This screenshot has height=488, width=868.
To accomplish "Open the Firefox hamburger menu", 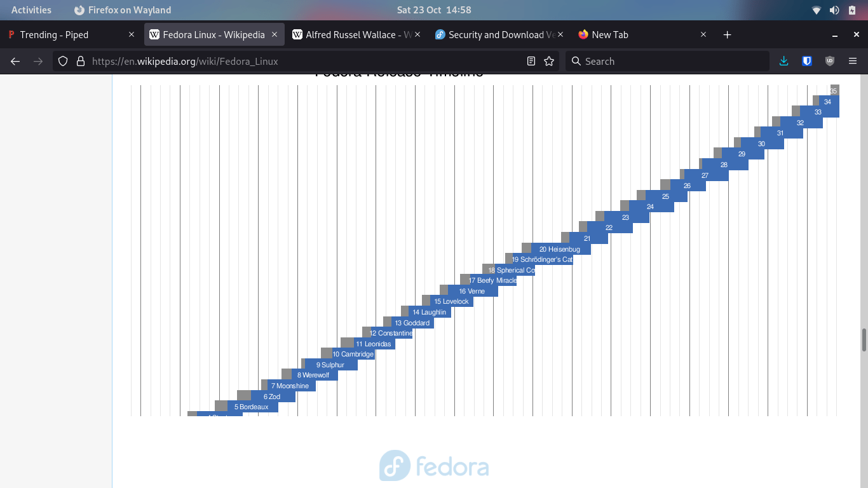I will point(853,61).
